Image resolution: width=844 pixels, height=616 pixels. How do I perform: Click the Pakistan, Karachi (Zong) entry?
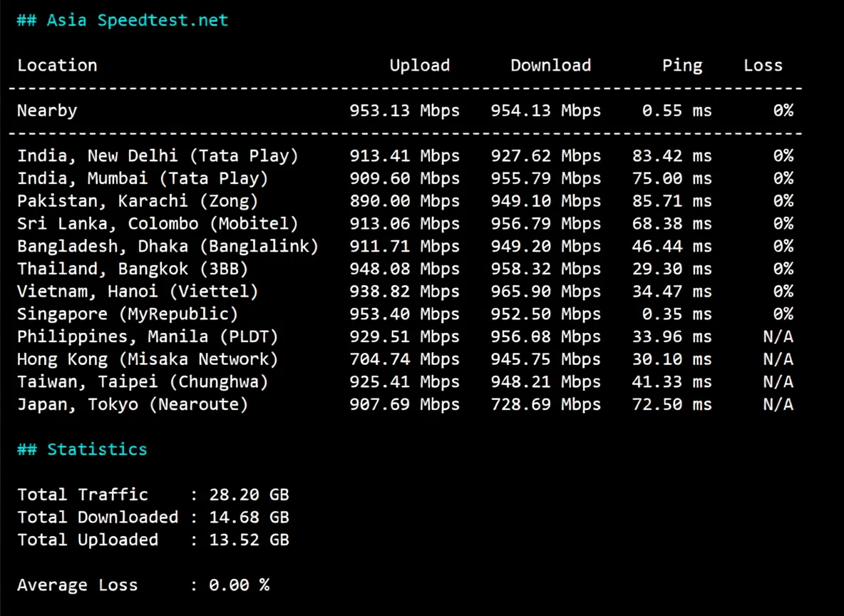[139, 200]
